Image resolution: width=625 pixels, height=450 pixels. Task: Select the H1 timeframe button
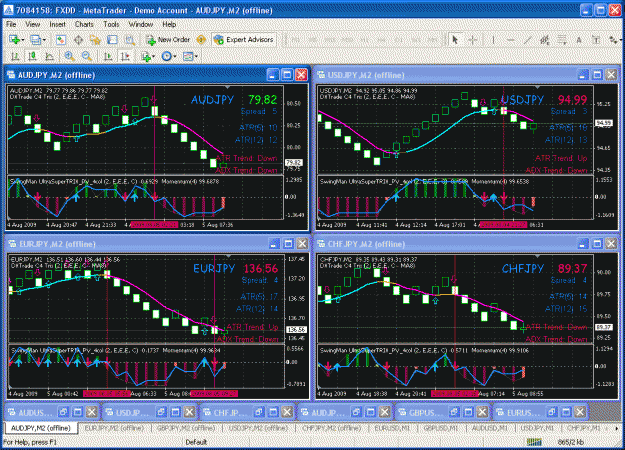pyautogui.click(x=364, y=40)
